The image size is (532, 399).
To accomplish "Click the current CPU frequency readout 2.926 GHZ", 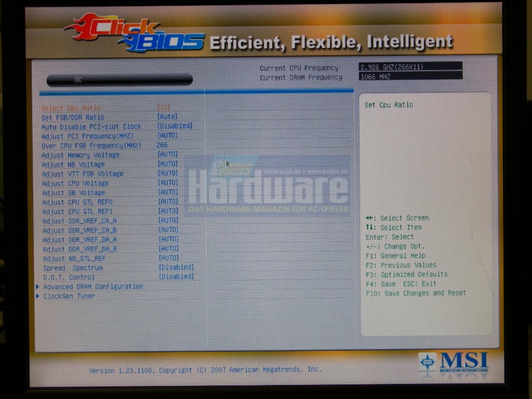I will pyautogui.click(x=410, y=67).
